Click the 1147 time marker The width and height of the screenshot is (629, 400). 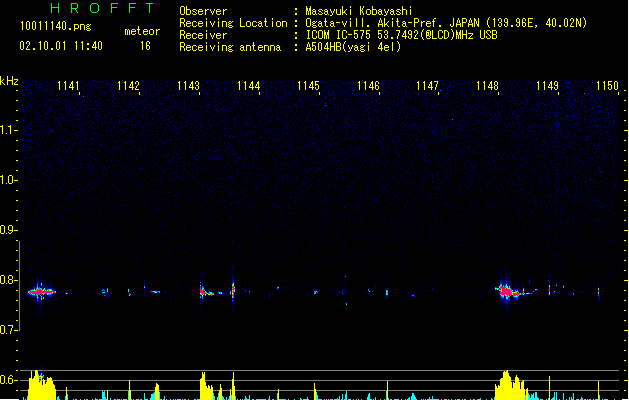(428, 86)
